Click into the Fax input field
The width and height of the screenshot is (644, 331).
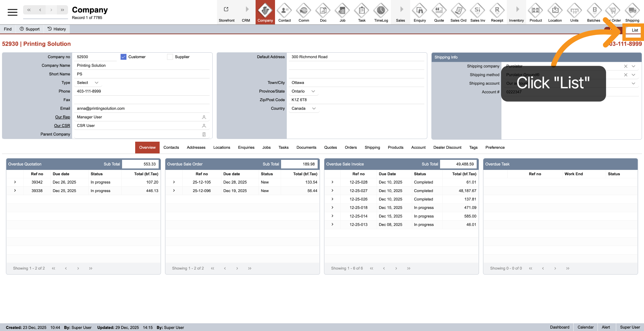pyautogui.click(x=141, y=100)
